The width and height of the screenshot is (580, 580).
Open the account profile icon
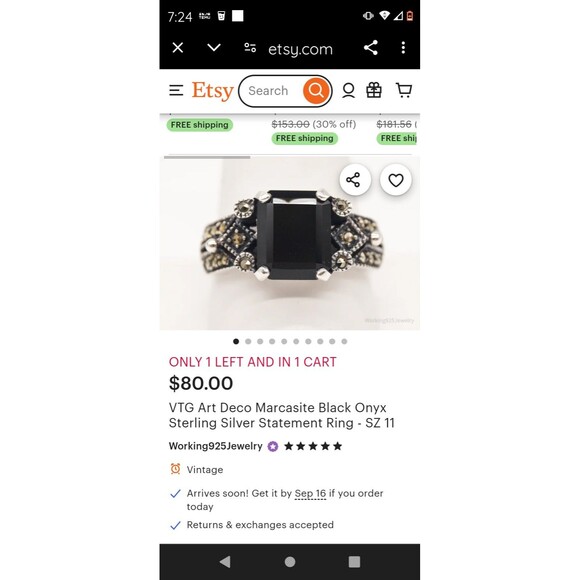tap(348, 91)
